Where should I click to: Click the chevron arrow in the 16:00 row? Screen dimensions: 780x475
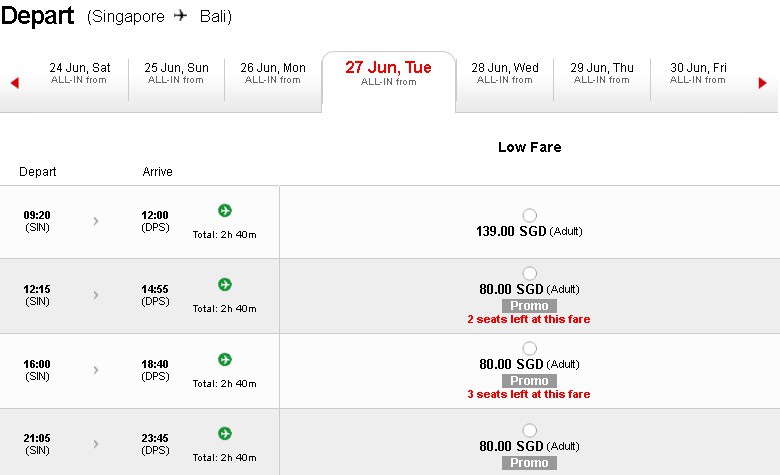(96, 370)
